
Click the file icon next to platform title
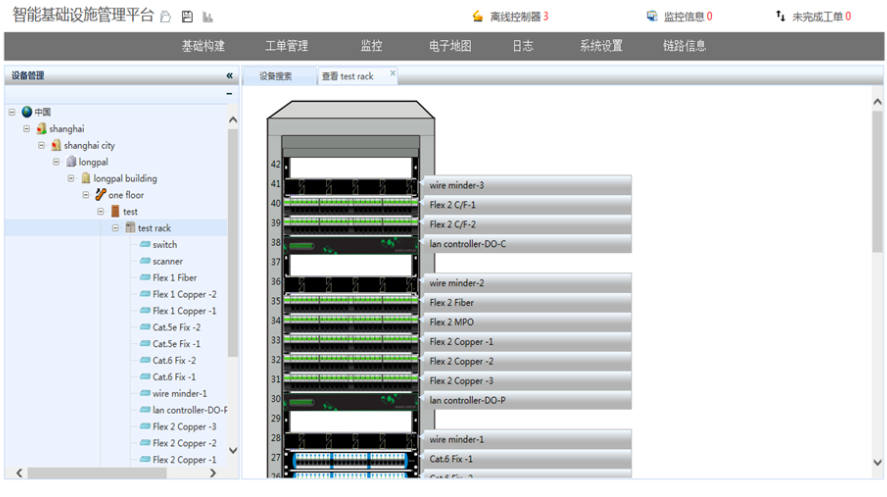pos(167,17)
